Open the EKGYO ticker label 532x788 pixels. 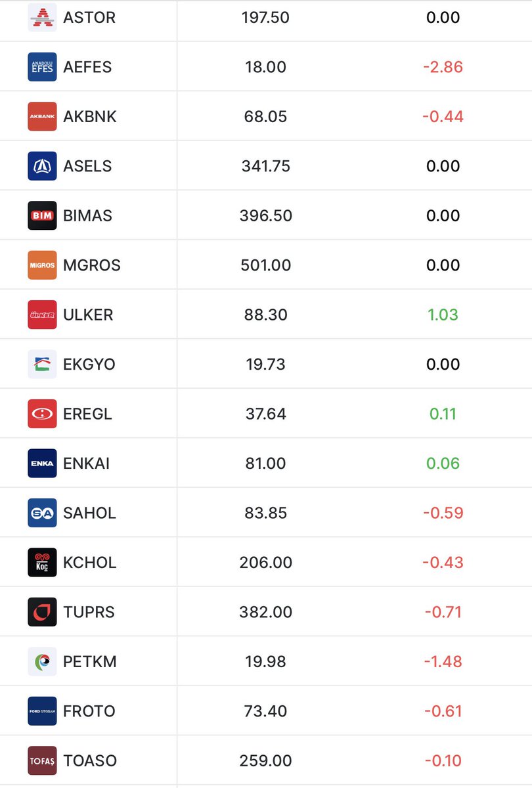click(89, 364)
